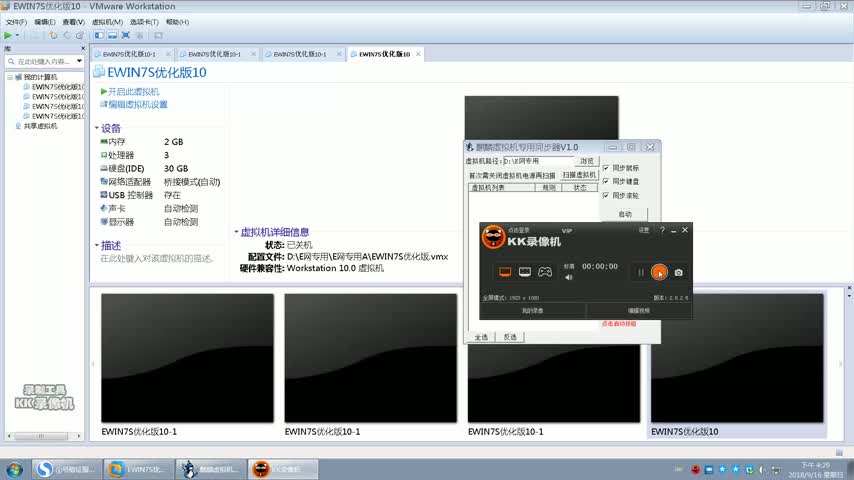Click the take snapshot toolbar icon
This screenshot has height=480, width=854.
[53, 35]
